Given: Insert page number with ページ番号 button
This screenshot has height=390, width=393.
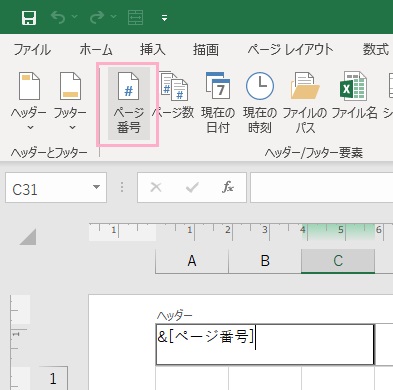Looking at the screenshot, I should (129, 103).
